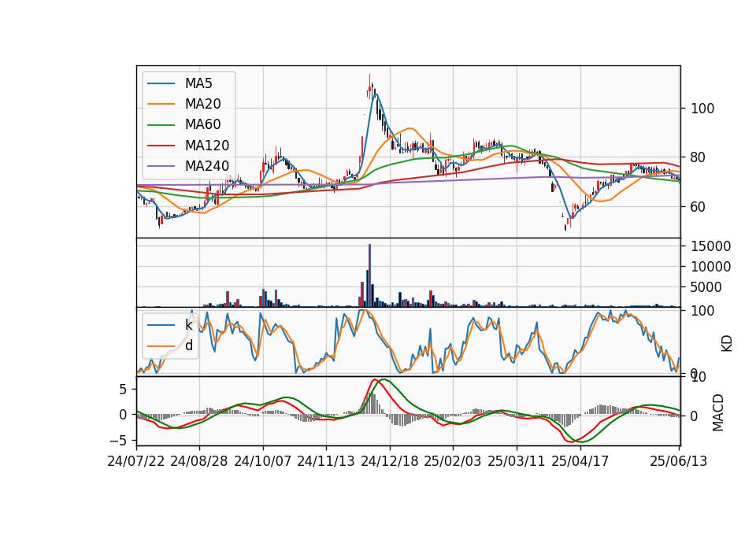Viewport: 756px width, 543px height.
Task: Click the MA60 legend label
Action: click(203, 124)
